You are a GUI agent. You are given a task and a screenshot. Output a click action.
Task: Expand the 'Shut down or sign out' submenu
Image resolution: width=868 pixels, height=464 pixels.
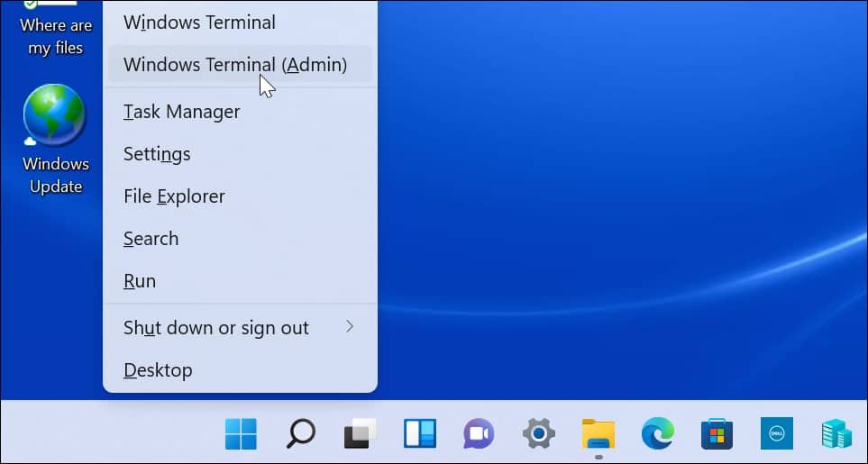coord(241,328)
